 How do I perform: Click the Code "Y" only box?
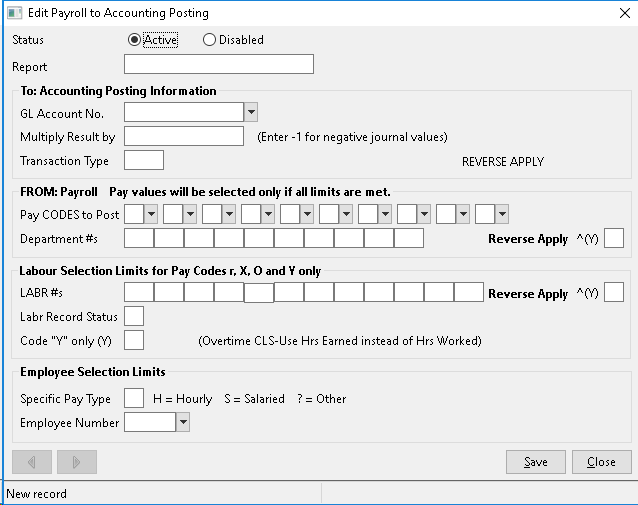click(134, 340)
